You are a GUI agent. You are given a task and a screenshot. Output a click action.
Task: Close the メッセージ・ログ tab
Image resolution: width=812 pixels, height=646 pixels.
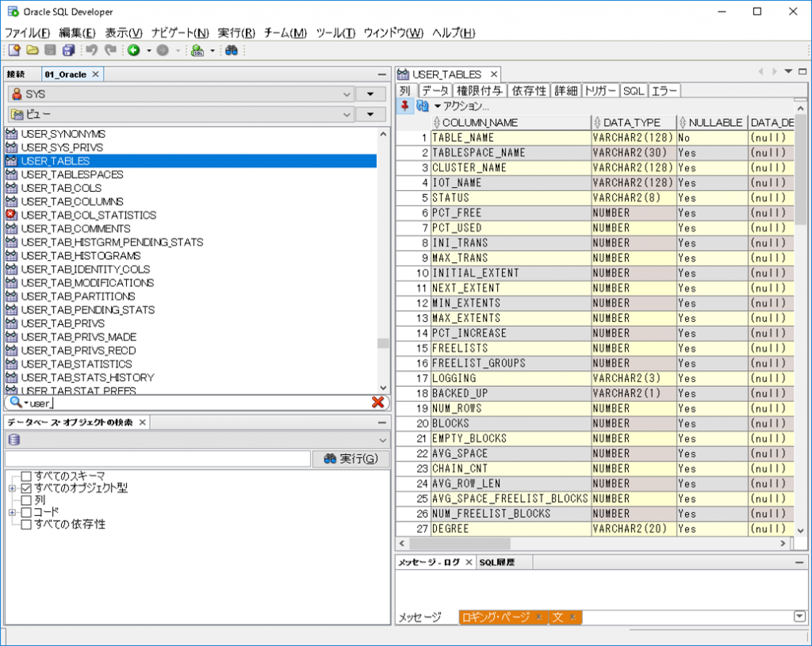[469, 562]
